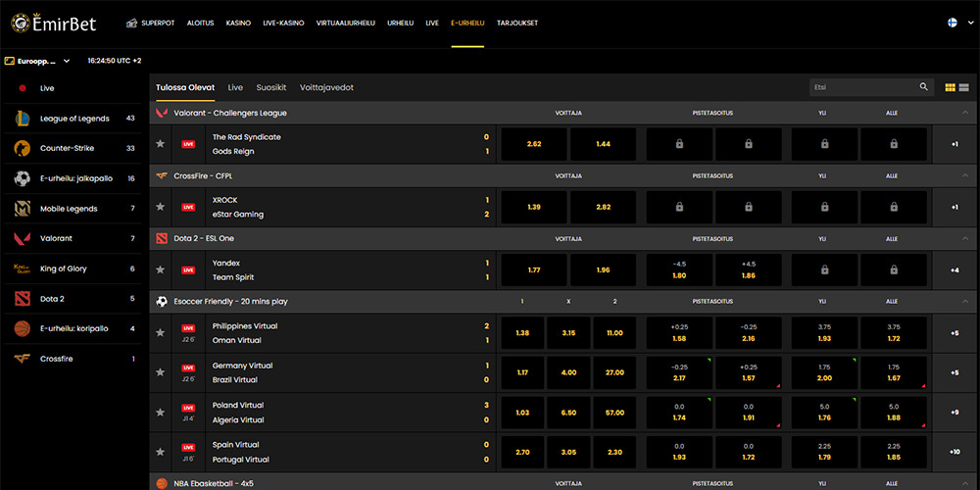Show +9 more markets for Poland Virtual
This screenshot has height=490, width=980.
[955, 412]
